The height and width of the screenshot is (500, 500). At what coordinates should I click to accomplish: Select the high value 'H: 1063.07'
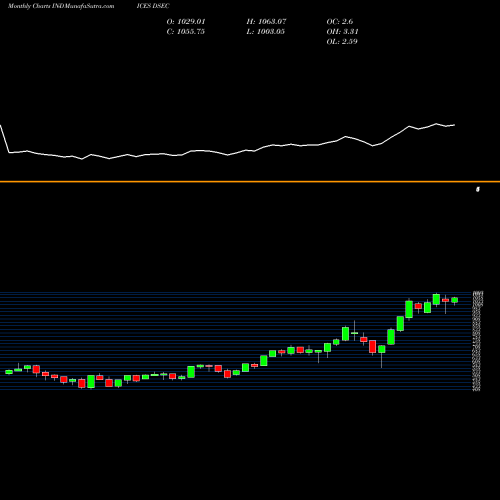click(x=266, y=22)
